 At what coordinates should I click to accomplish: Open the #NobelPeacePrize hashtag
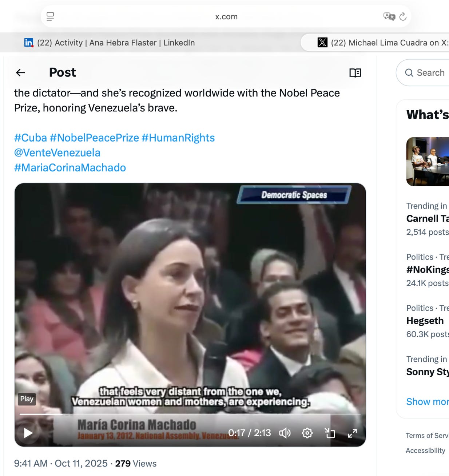coord(95,138)
